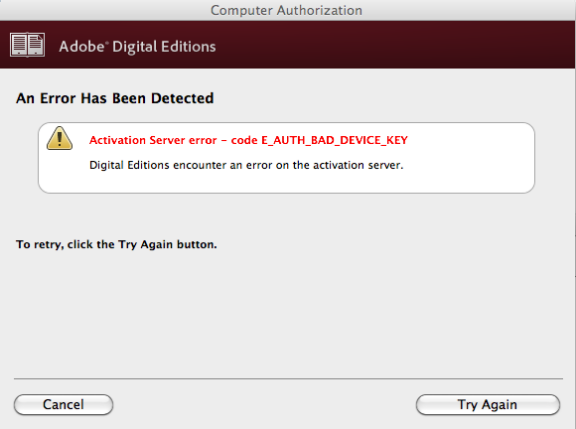Click the word Adobe in header banner
Image resolution: width=576 pixels, height=429 pixels.
point(82,47)
